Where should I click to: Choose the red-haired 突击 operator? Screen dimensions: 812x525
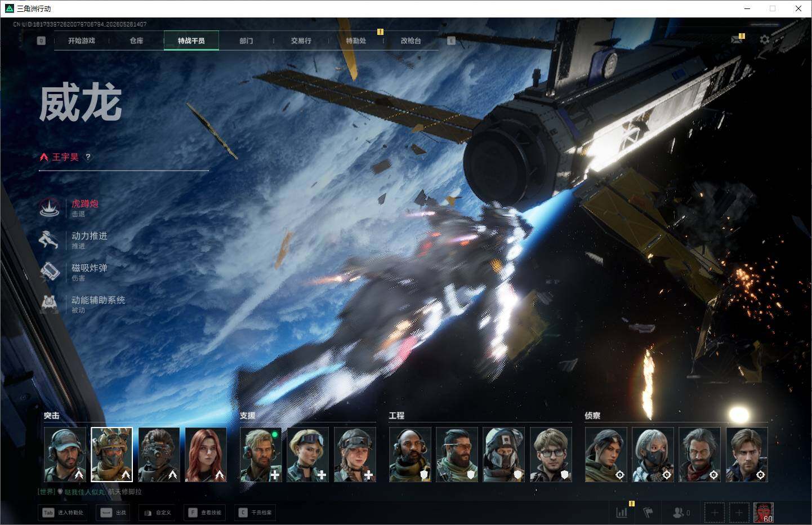pyautogui.click(x=206, y=455)
